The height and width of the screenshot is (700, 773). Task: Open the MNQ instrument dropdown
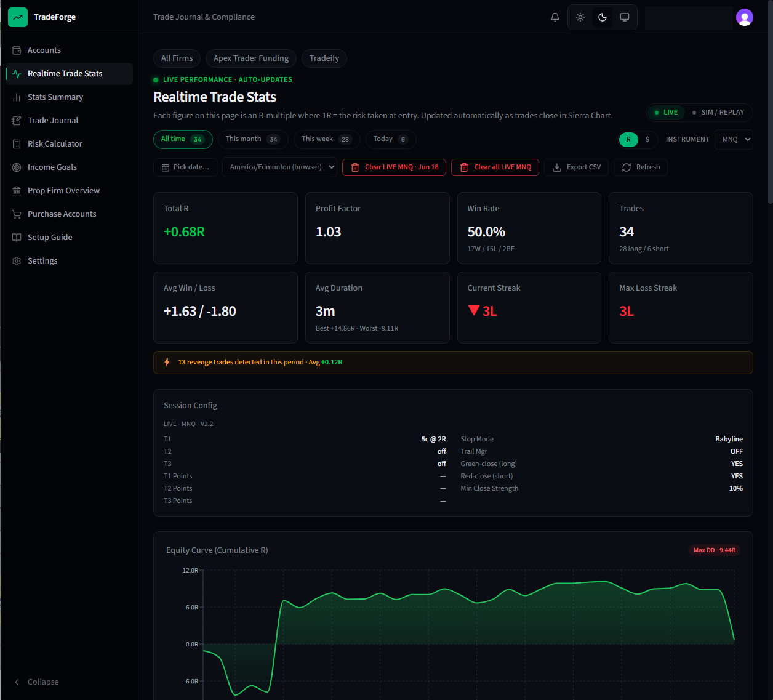(x=734, y=140)
